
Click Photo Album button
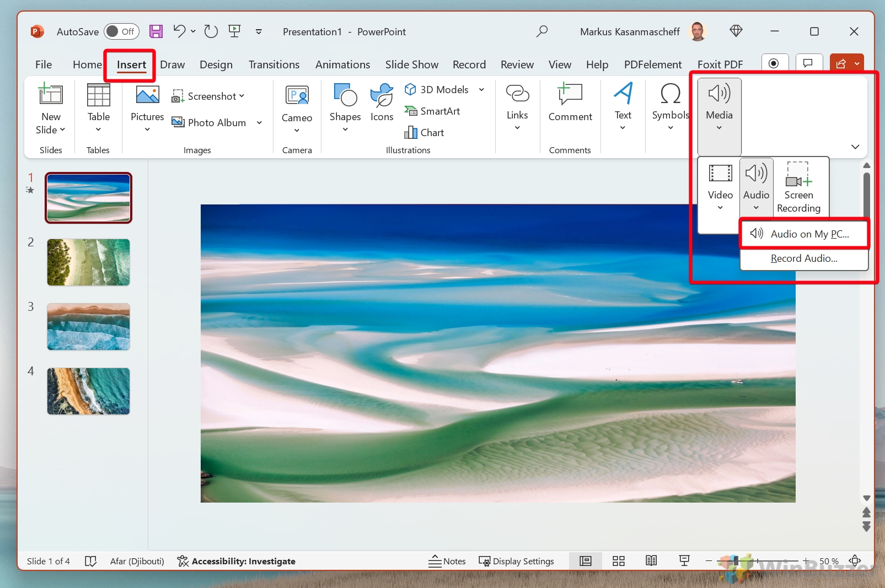click(208, 123)
